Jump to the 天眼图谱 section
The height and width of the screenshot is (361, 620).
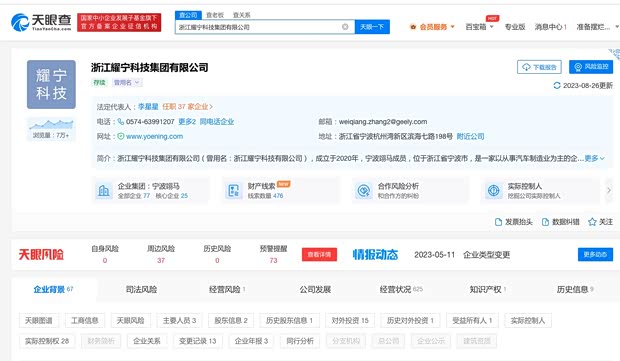point(39,320)
